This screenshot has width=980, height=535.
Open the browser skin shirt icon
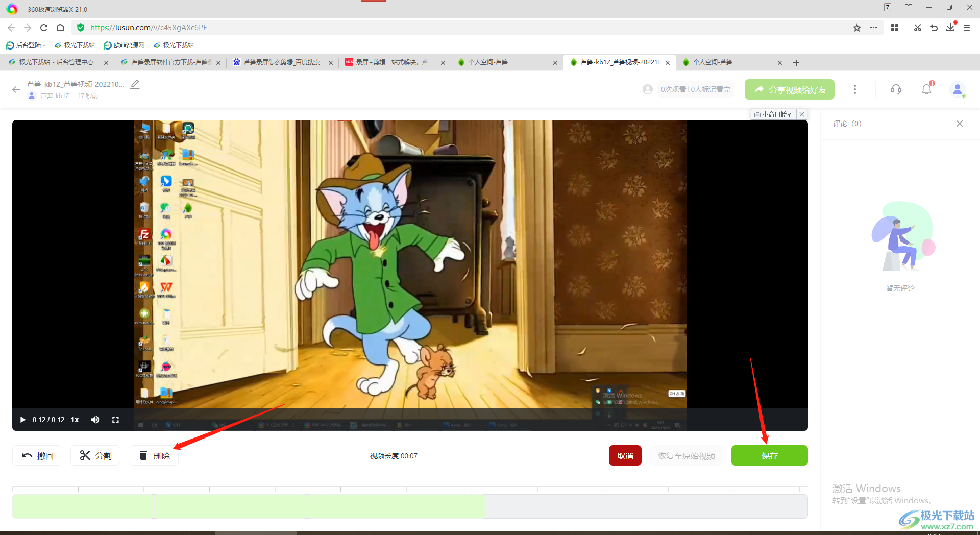coord(909,7)
